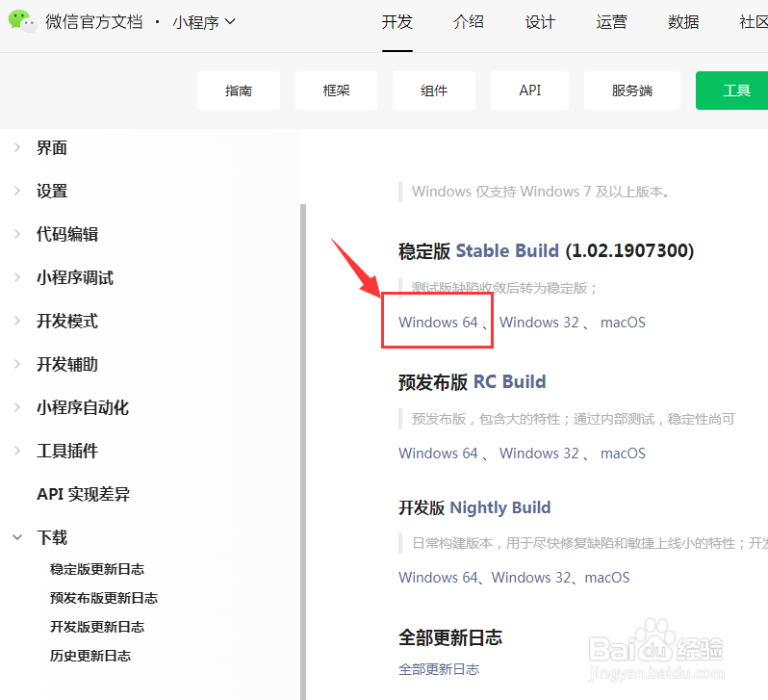Click the Nightly build description note
768x700 pixels.
590,543
